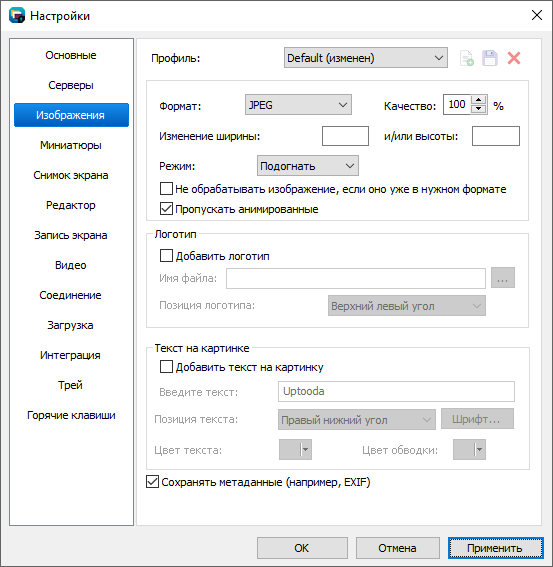
Task: Open the Профиль dropdown
Action: pos(365,57)
